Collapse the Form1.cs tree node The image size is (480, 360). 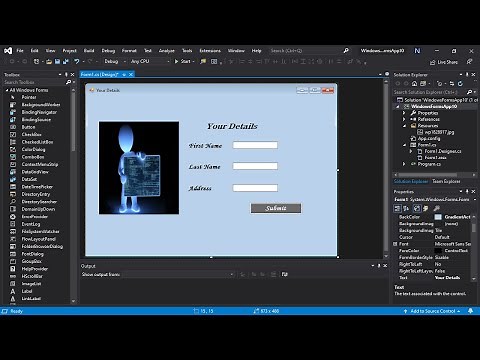click(x=404, y=145)
